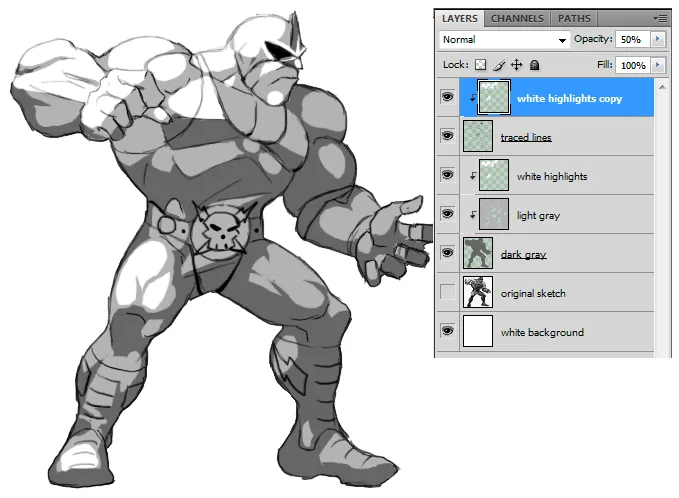679x498 pixels.
Task: Select the dark gray layer thumbnail
Action: pos(478,253)
